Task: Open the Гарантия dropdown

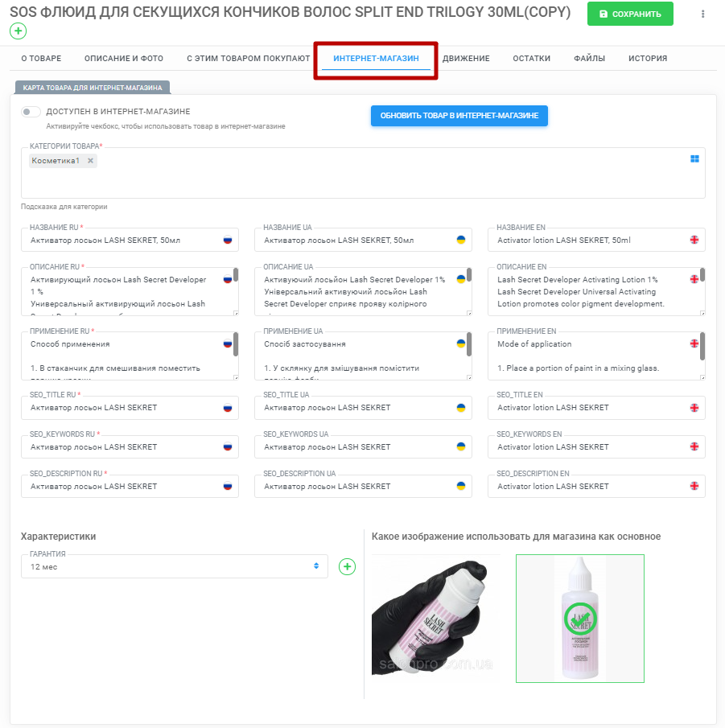Action: (x=174, y=566)
